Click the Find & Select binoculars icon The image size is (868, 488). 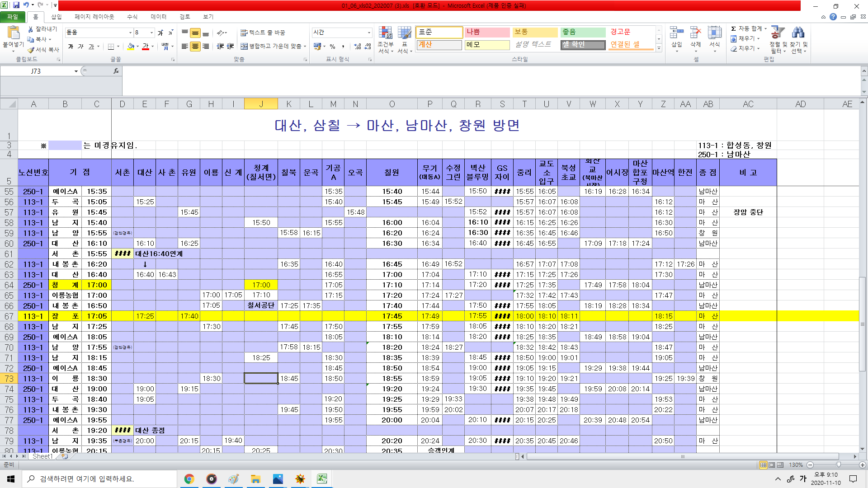[798, 33]
